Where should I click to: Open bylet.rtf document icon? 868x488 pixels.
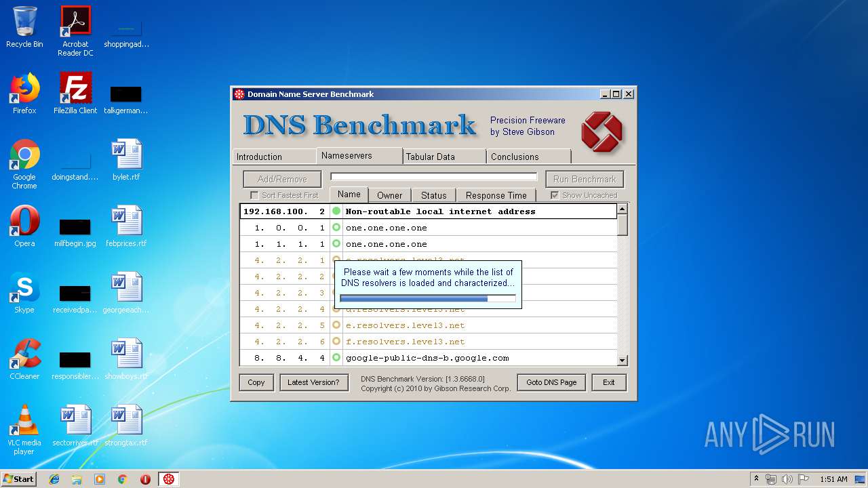click(126, 160)
